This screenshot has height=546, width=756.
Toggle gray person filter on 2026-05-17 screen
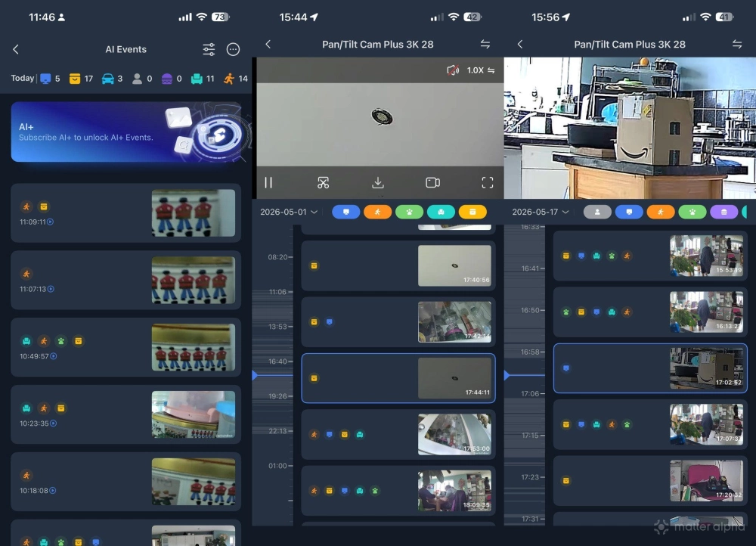[597, 212]
